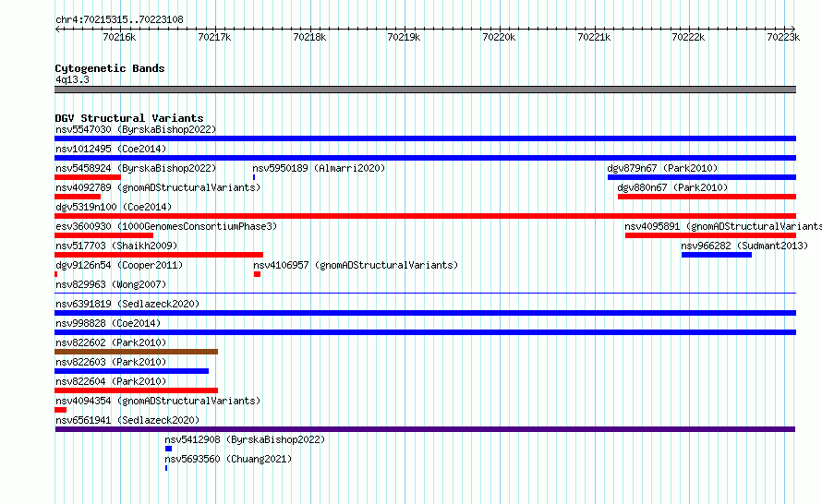This screenshot has width=822, height=504.
Task: Click the 70220k ruler tick label
Action: click(x=499, y=37)
